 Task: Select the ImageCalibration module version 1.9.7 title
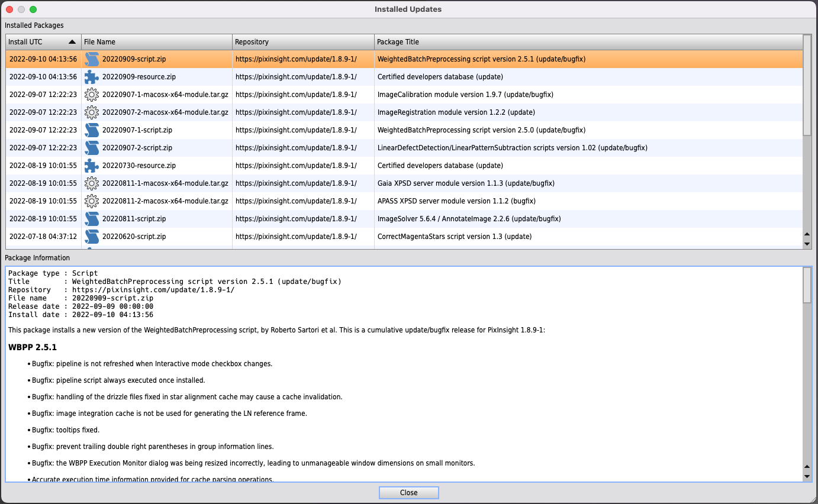click(465, 95)
